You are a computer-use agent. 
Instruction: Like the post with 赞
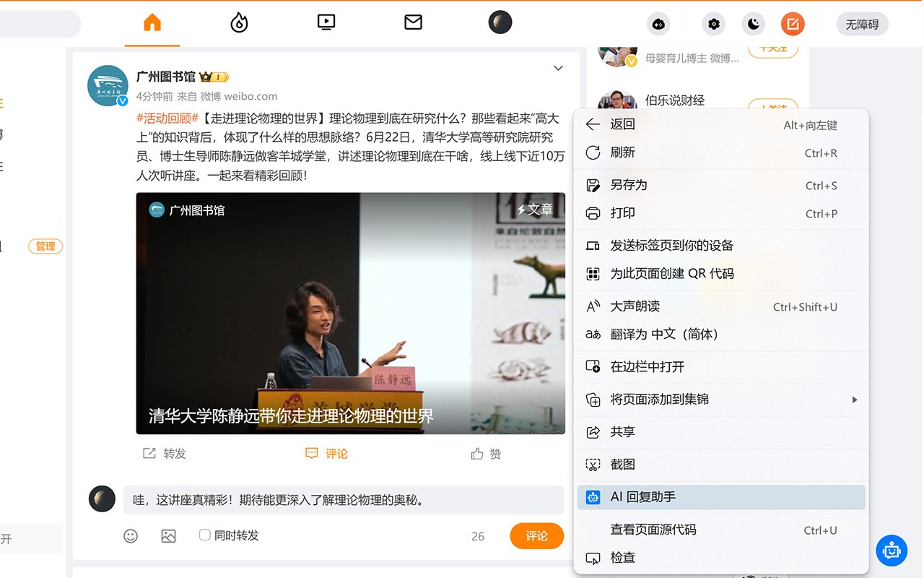pyautogui.click(x=486, y=454)
